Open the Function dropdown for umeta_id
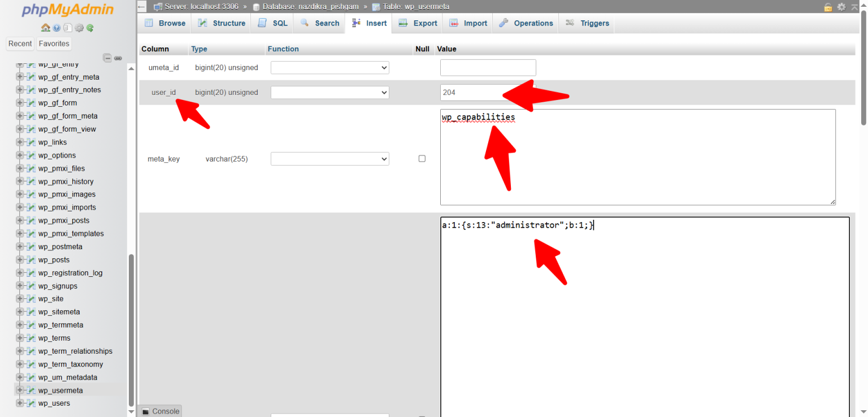 [329, 67]
